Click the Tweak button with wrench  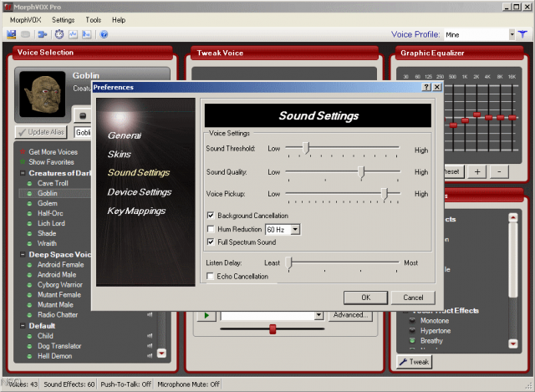(415, 362)
